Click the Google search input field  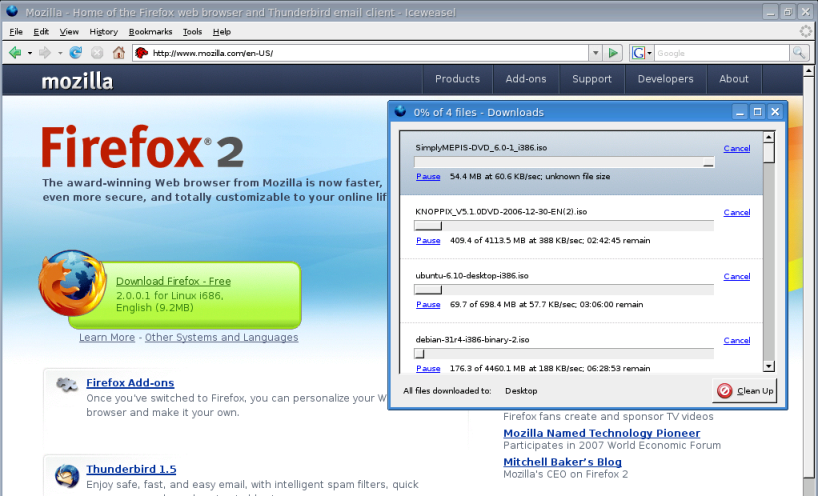point(721,53)
